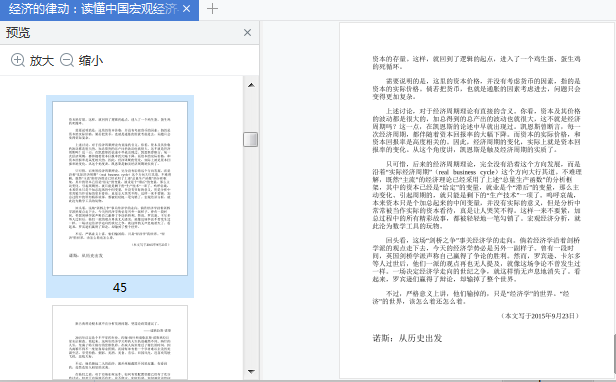Click the page number label 45
616x382 pixels.
120,288
